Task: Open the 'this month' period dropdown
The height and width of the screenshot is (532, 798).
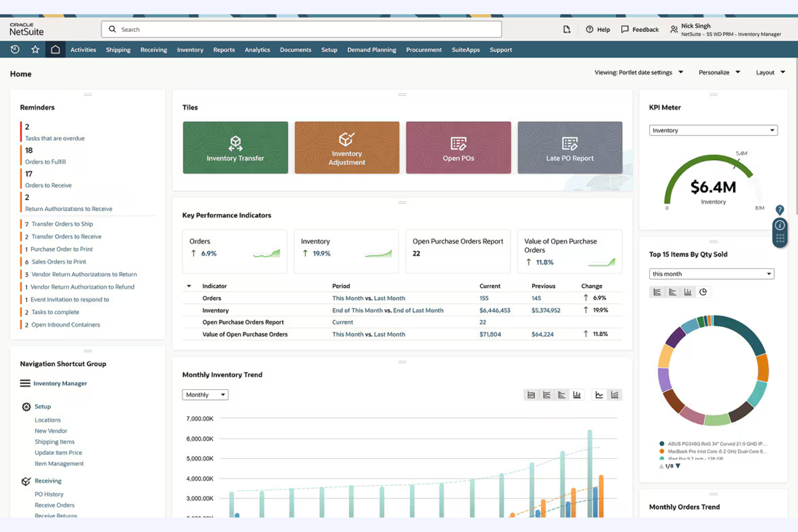Action: 711,273
